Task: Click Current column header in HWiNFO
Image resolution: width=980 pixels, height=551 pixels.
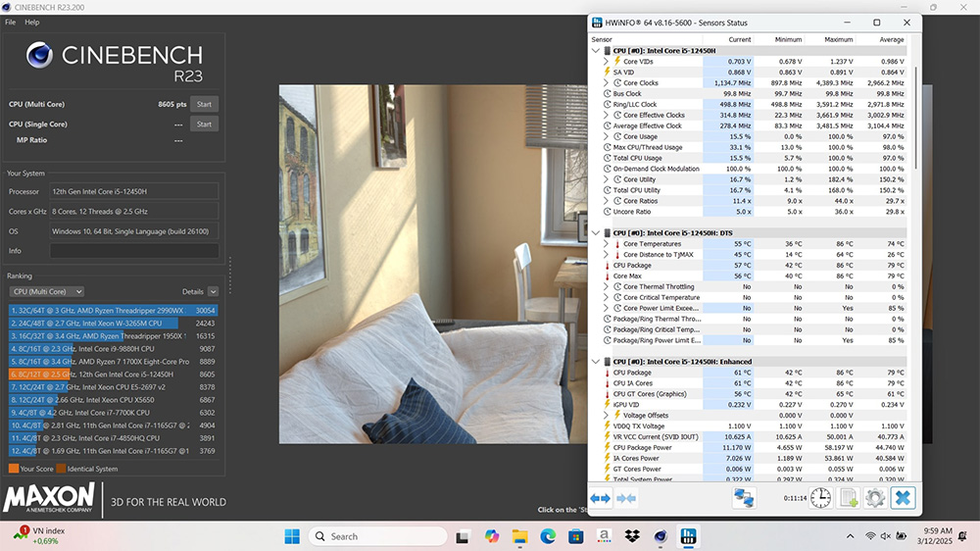Action: (x=739, y=39)
